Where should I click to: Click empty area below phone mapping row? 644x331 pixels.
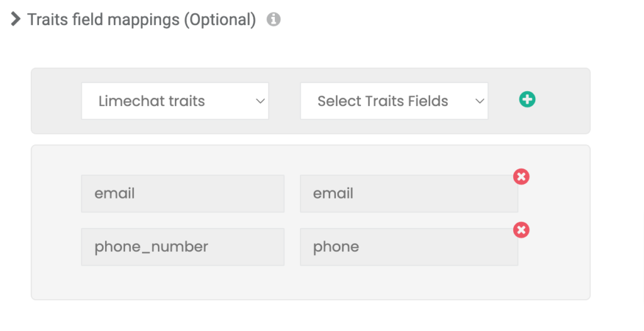311,283
